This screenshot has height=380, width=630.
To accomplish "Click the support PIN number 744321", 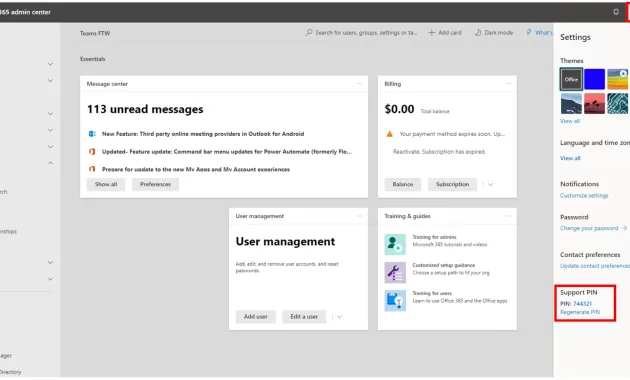I will pyautogui.click(x=582, y=304).
